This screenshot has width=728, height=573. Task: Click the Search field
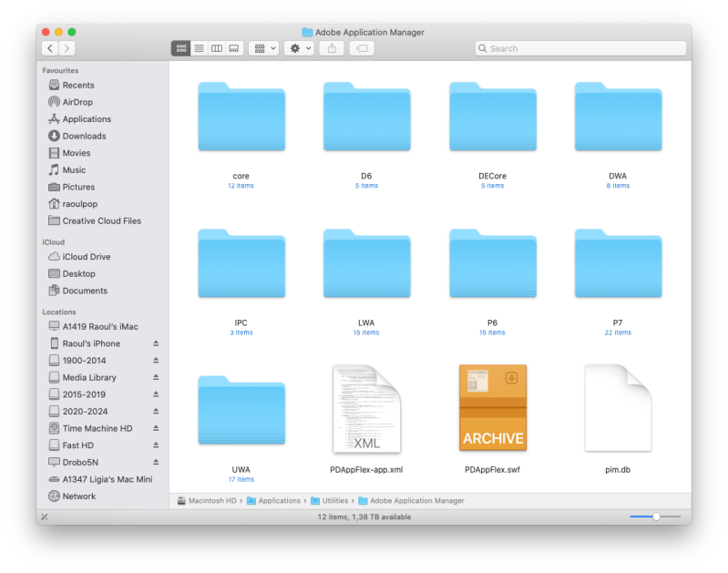pyautogui.click(x=580, y=48)
